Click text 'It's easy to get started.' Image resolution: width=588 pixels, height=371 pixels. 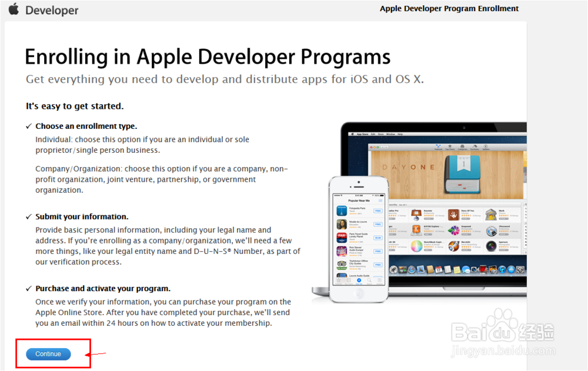point(75,106)
